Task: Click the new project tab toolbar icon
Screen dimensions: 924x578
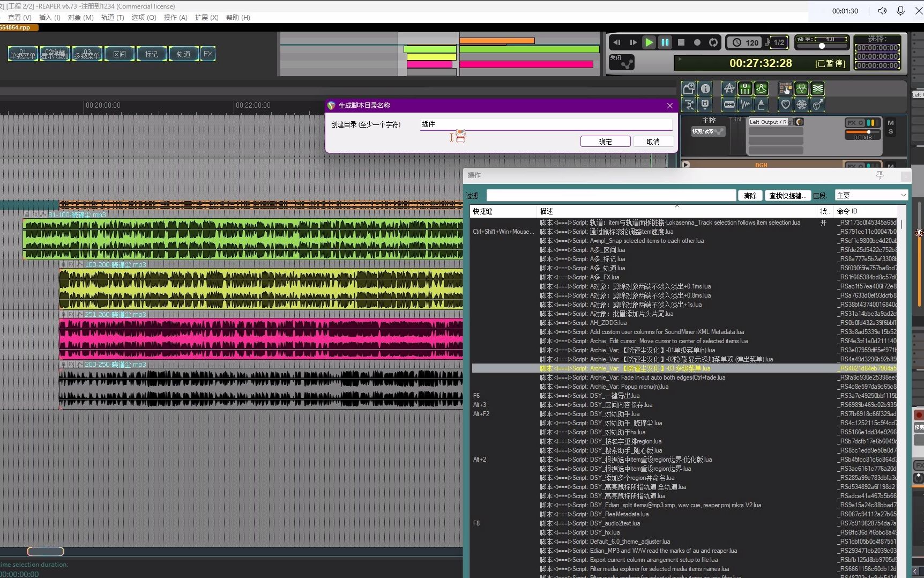Action: 689,88
